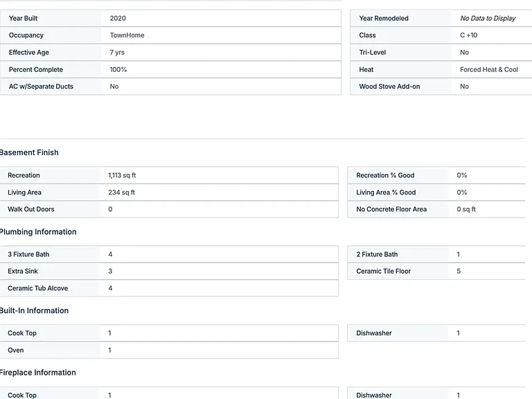
Task: Select the Living Area value 234 sq ft
Action: (121, 193)
